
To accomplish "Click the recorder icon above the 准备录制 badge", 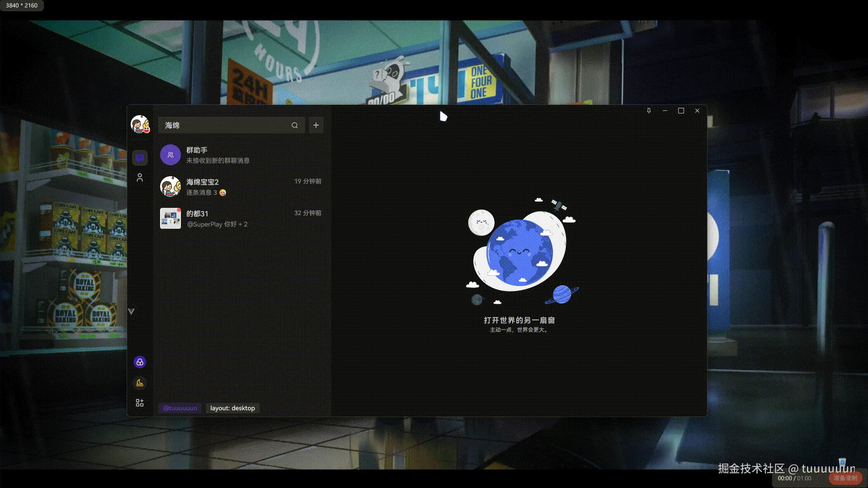I will [843, 462].
